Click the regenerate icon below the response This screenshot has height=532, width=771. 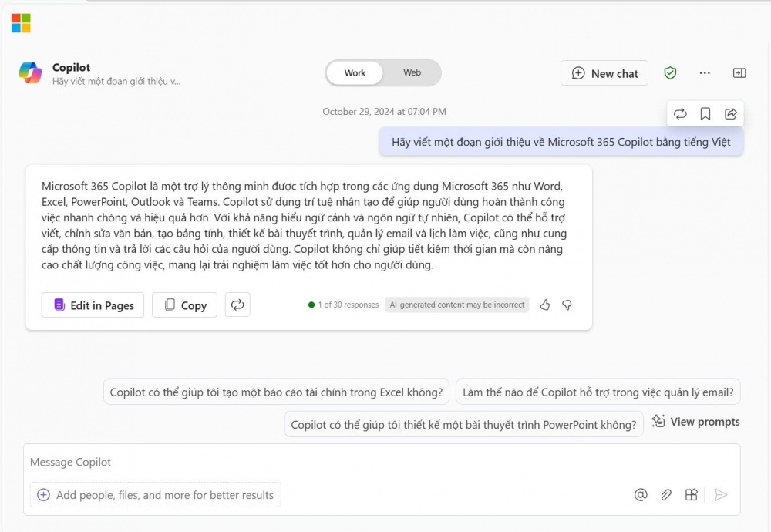coord(237,305)
